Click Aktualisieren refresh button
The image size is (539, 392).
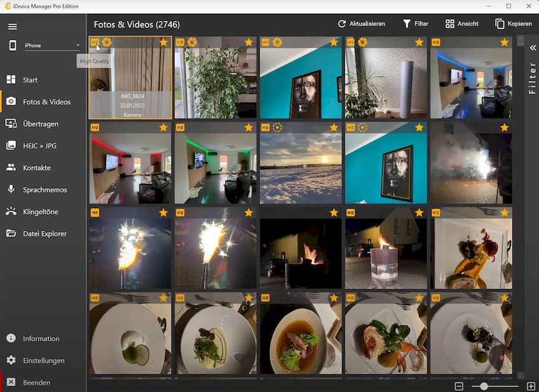(x=361, y=23)
